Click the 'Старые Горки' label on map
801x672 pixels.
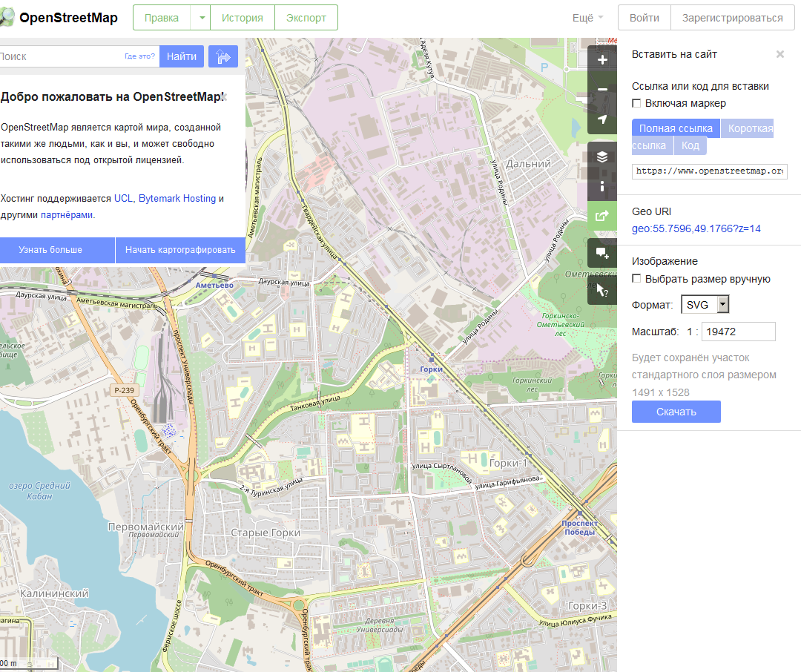pos(266,533)
